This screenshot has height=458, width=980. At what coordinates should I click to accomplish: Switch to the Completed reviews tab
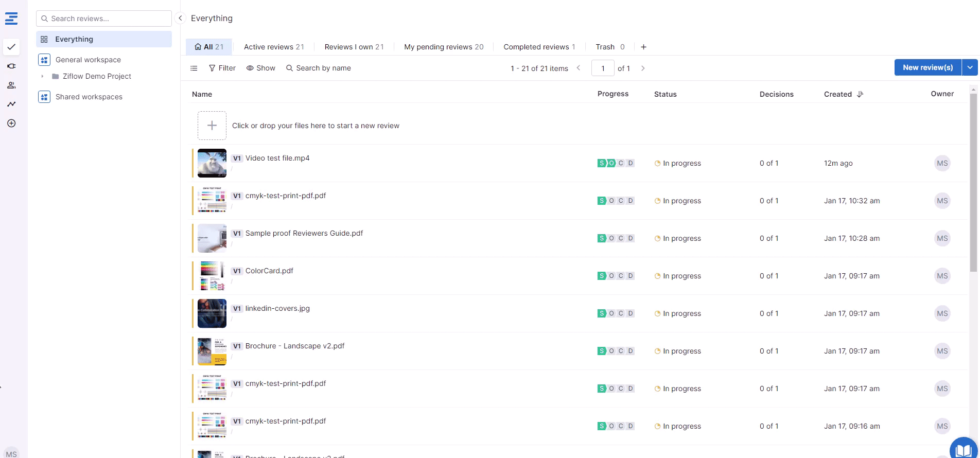(539, 47)
